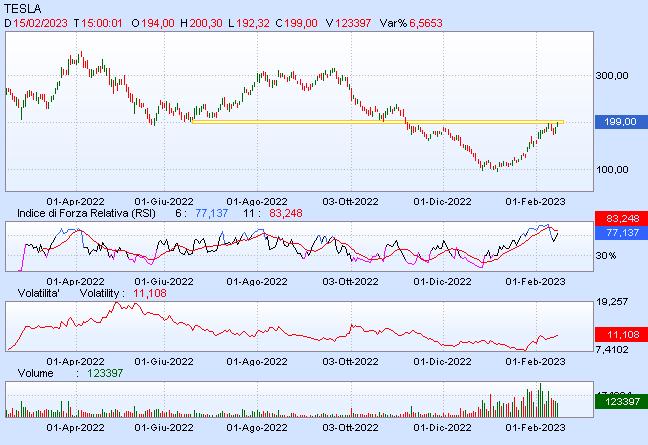Click the 30% RSI axis label
Screen dimensions: 648x445
(x=606, y=256)
